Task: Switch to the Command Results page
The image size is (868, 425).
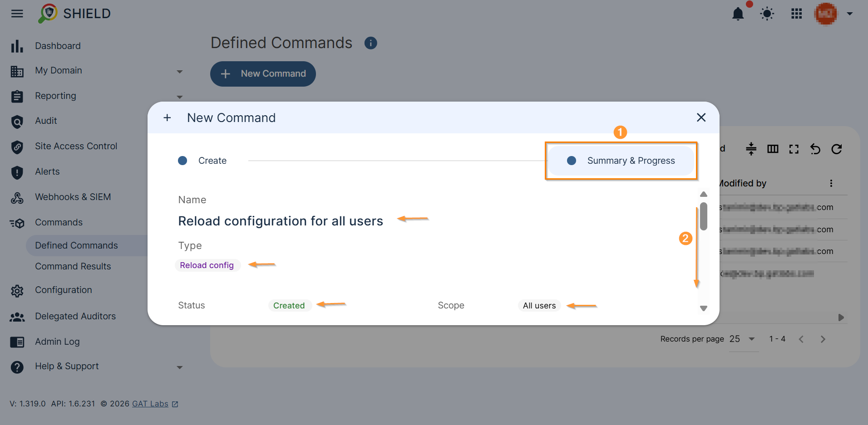Action: click(73, 266)
